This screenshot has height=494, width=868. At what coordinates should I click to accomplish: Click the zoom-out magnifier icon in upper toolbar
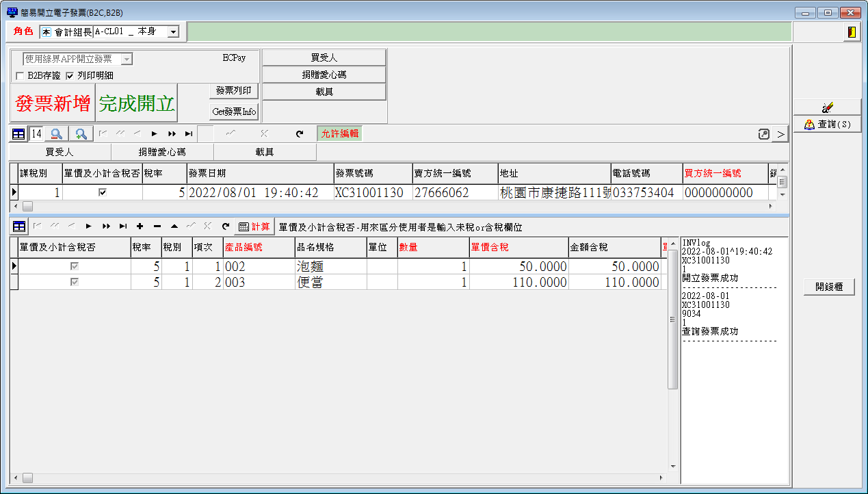point(57,134)
